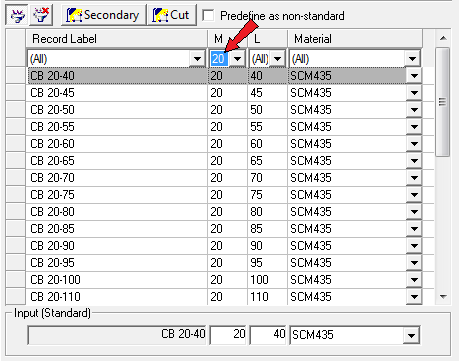
Task: Open material dropdown for CB 20-60 row
Action: pos(414,144)
